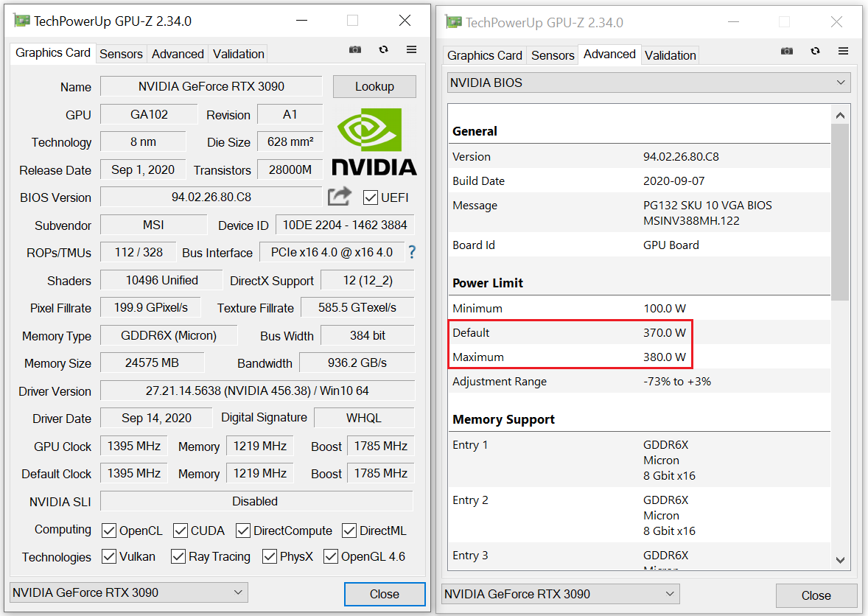Viewport: 868px width, 616px height.
Task: Click the BIOS export share icon
Action: [340, 197]
